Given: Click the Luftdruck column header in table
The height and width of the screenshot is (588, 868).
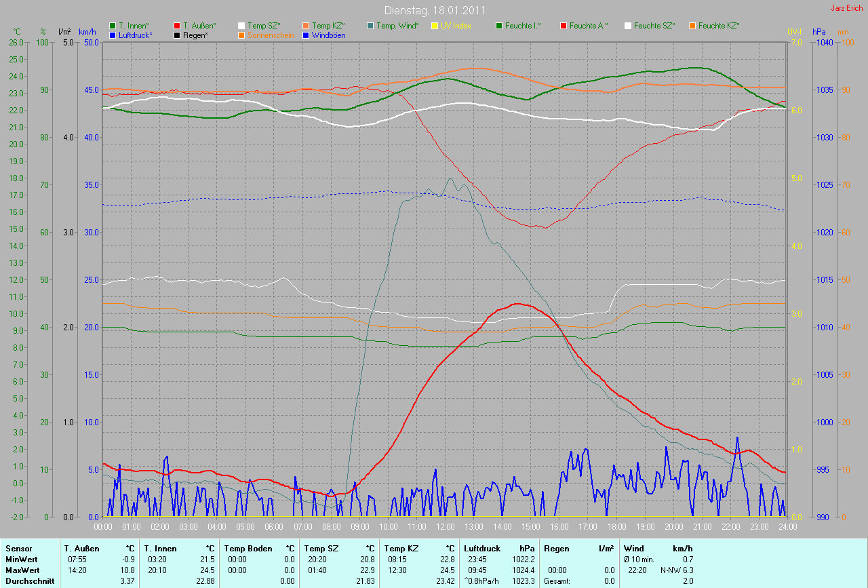Looking at the screenshot, I should (482, 549).
